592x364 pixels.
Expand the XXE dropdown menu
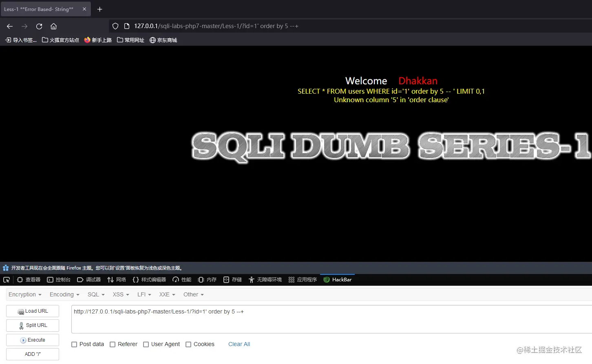[x=167, y=294]
